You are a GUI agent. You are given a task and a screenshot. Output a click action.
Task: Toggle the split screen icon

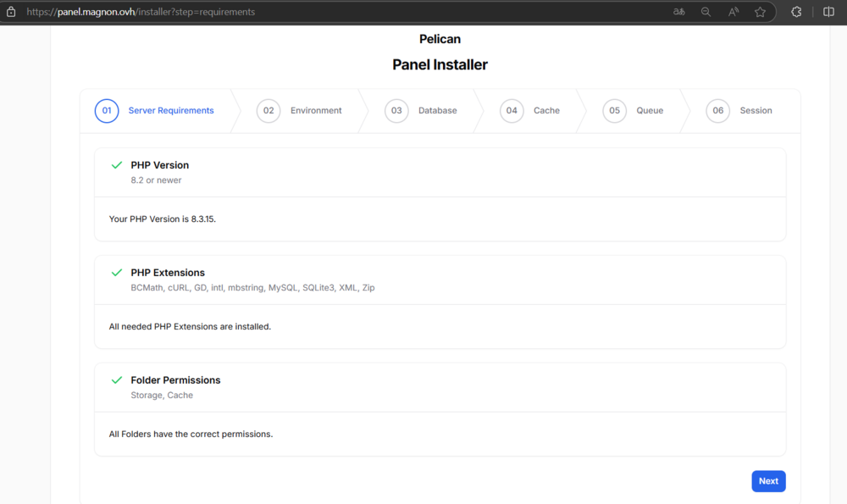point(828,11)
